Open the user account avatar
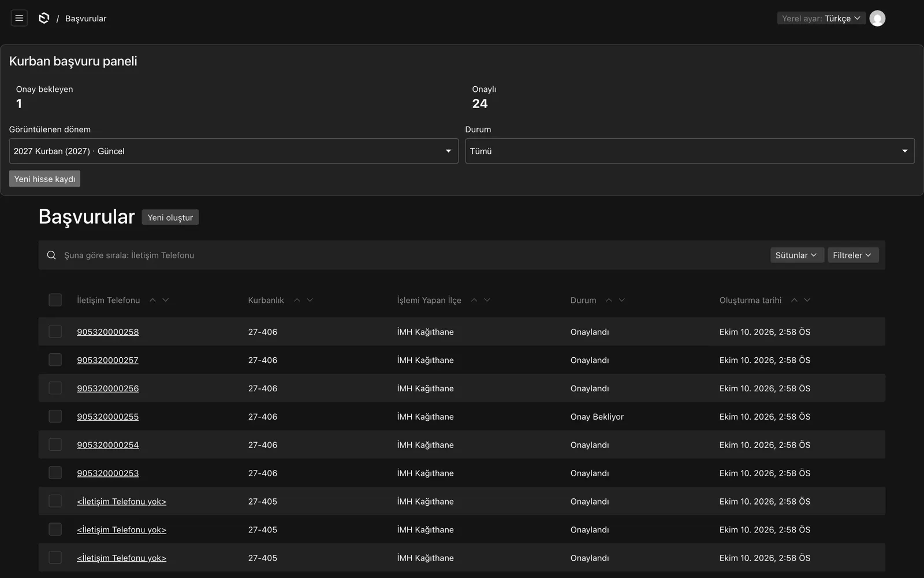 pos(877,18)
